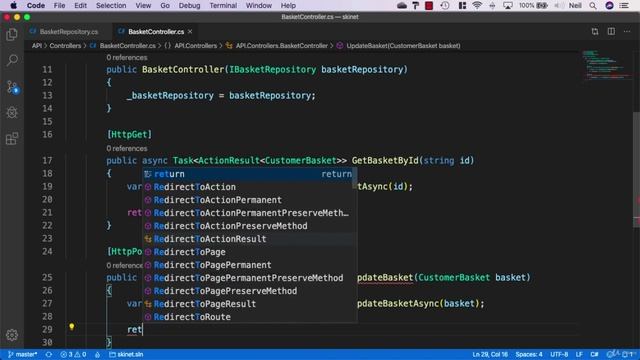640x360 pixels.
Task: Close the BasketController.cs tab
Action: [190, 31]
